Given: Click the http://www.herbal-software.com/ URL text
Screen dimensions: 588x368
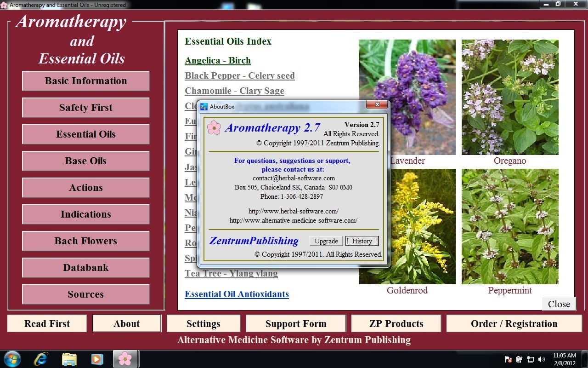Looking at the screenshot, I should [x=294, y=211].
